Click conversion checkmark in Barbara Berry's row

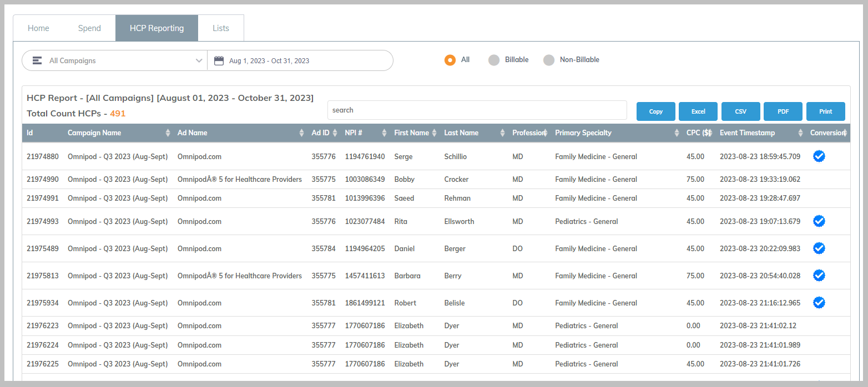[819, 275]
